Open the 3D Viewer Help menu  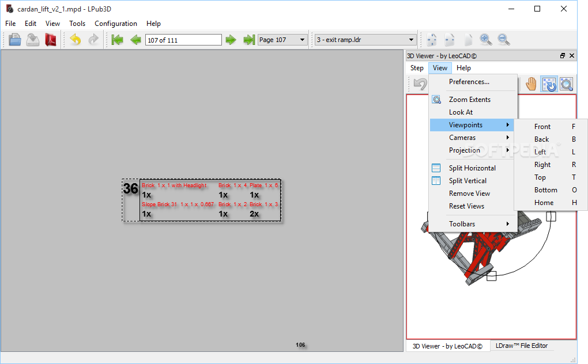tap(463, 68)
